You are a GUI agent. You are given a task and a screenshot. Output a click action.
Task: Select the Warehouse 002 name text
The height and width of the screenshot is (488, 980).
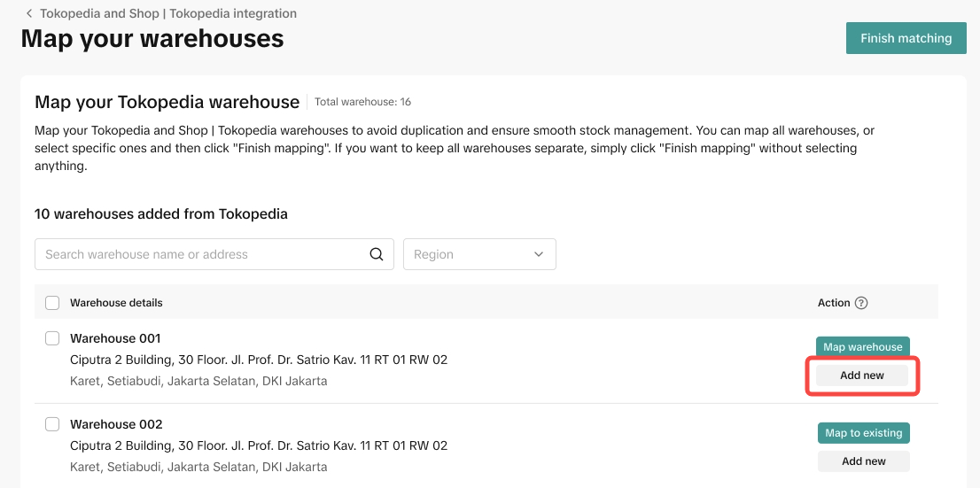pyautogui.click(x=116, y=424)
